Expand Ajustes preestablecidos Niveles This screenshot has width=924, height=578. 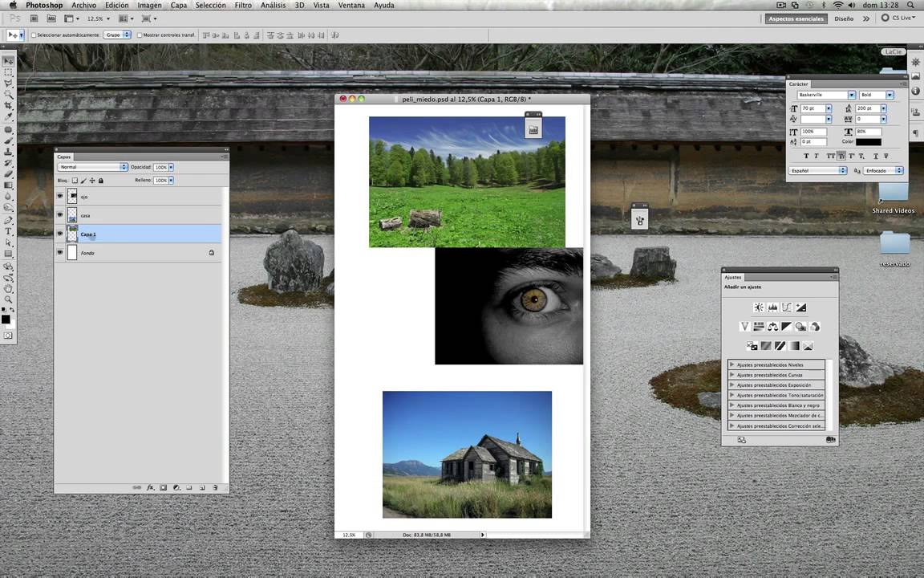point(731,364)
